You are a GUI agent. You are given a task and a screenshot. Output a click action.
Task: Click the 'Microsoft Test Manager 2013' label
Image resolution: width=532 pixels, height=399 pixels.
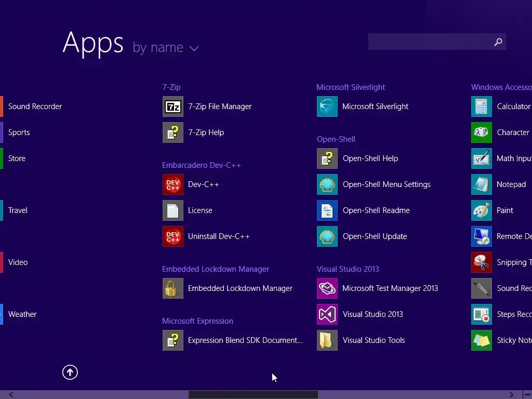[390, 288]
